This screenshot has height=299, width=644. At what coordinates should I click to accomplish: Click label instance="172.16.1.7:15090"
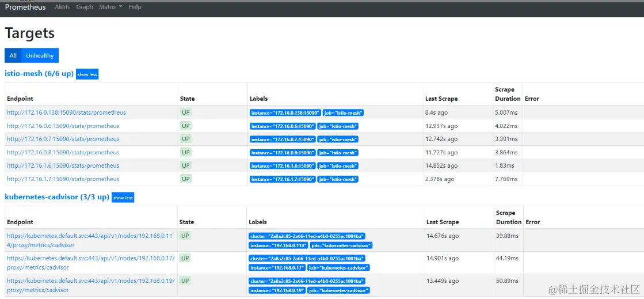click(283, 179)
